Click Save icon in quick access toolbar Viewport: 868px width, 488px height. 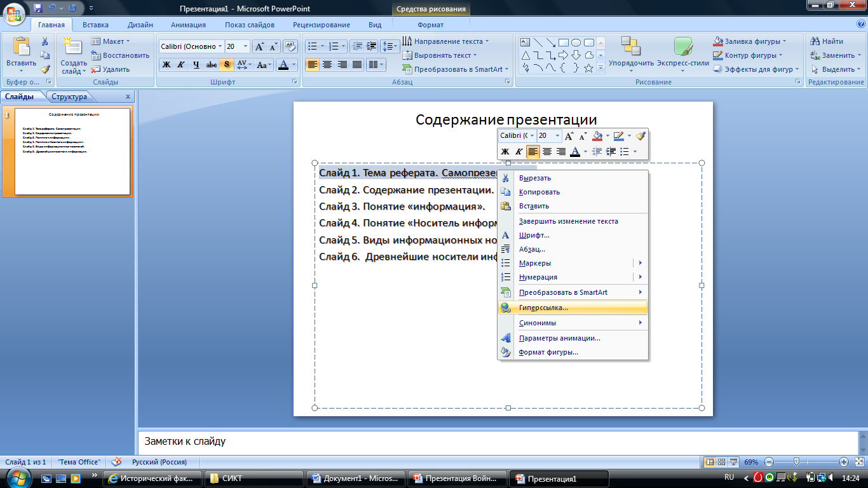38,8
